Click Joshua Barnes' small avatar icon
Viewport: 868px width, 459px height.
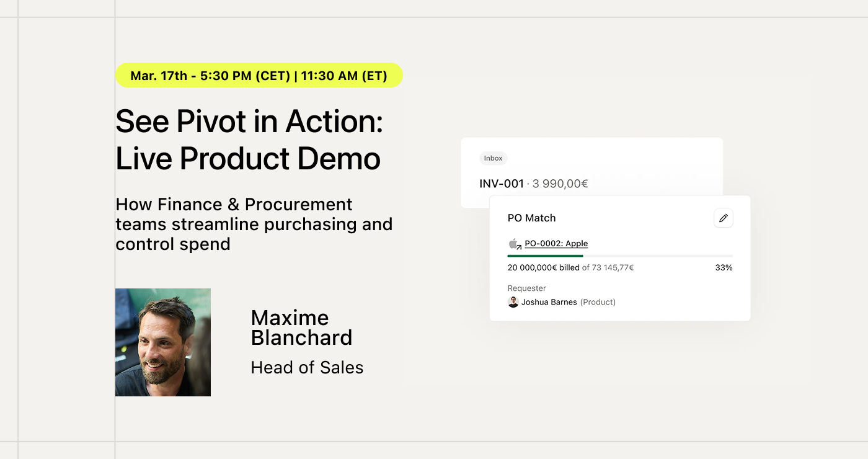(x=513, y=302)
